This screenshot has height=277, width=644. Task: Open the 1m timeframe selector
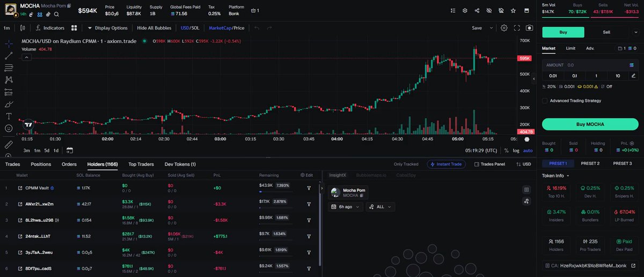7,28
